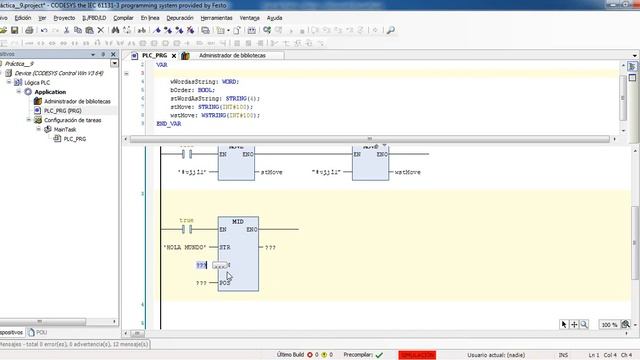
Task: Close the devices panel
Action: (113, 54)
